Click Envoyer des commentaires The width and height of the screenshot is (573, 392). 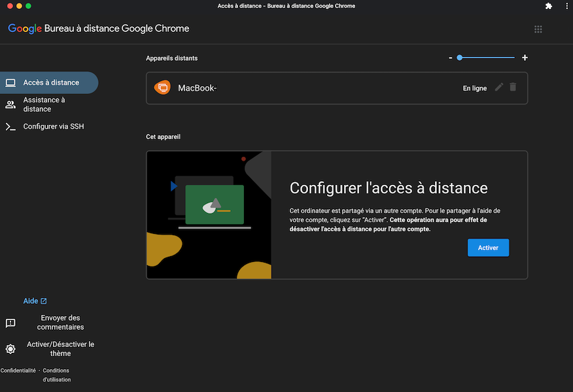tap(60, 323)
